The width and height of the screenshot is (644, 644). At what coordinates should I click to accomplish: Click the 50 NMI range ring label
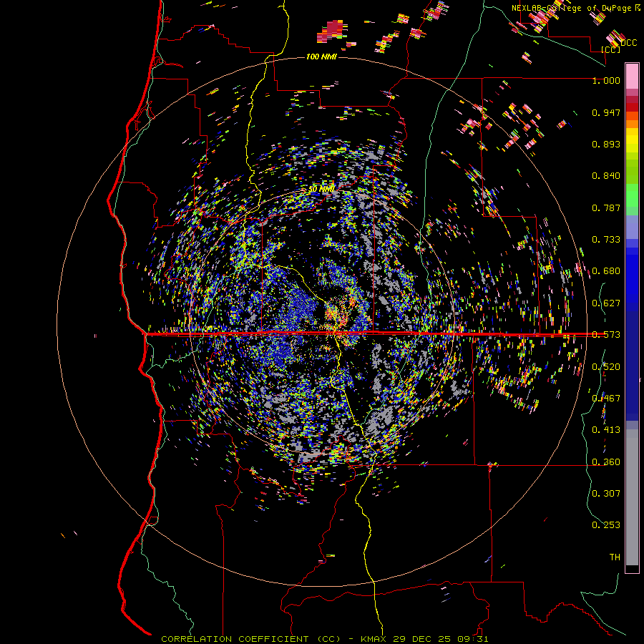[321, 190]
